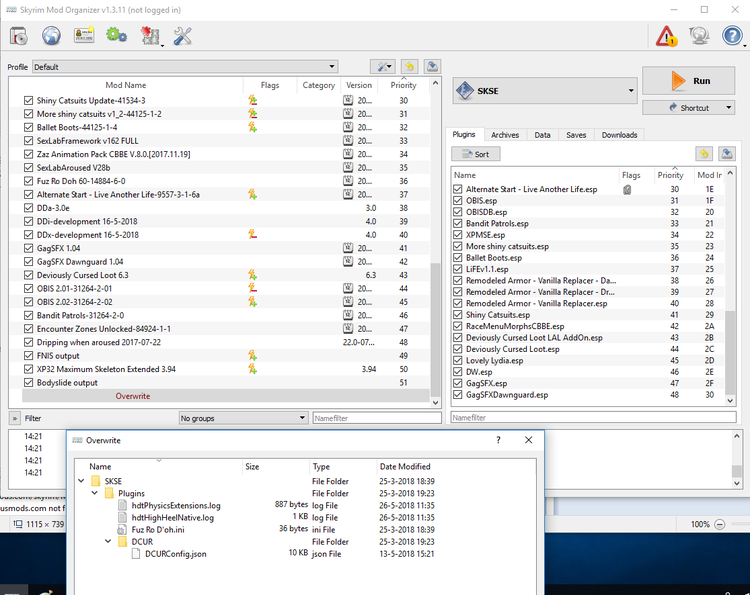Click the zoom out minus control
Image resolution: width=750 pixels, height=595 pixels.
point(719,524)
